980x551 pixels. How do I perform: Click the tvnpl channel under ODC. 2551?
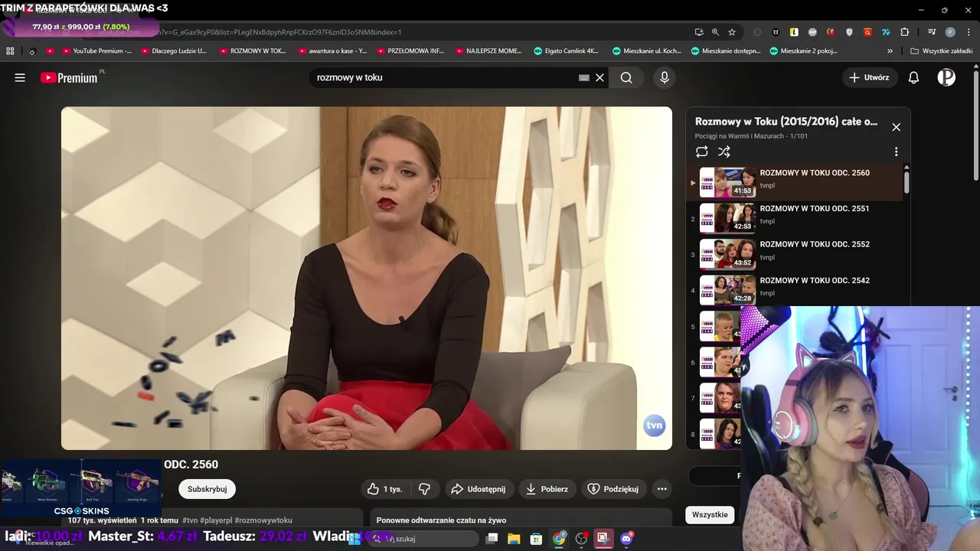[x=767, y=221]
